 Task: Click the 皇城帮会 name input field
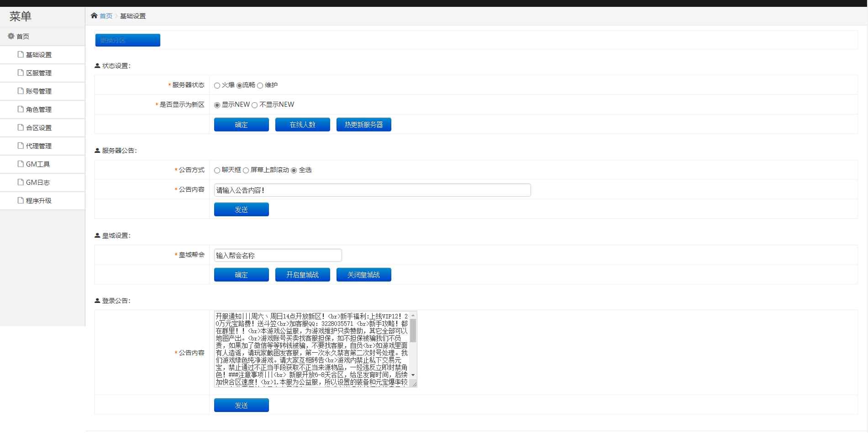277,255
